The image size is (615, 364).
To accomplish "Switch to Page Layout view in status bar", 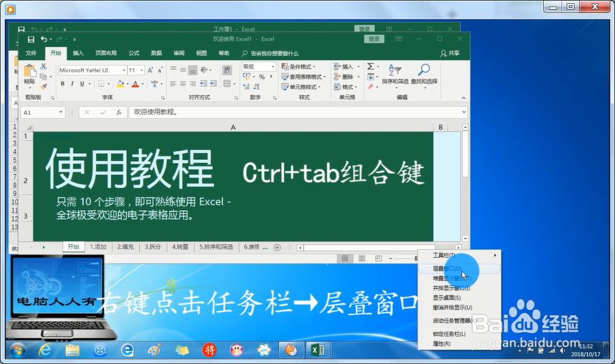I will click(x=362, y=258).
